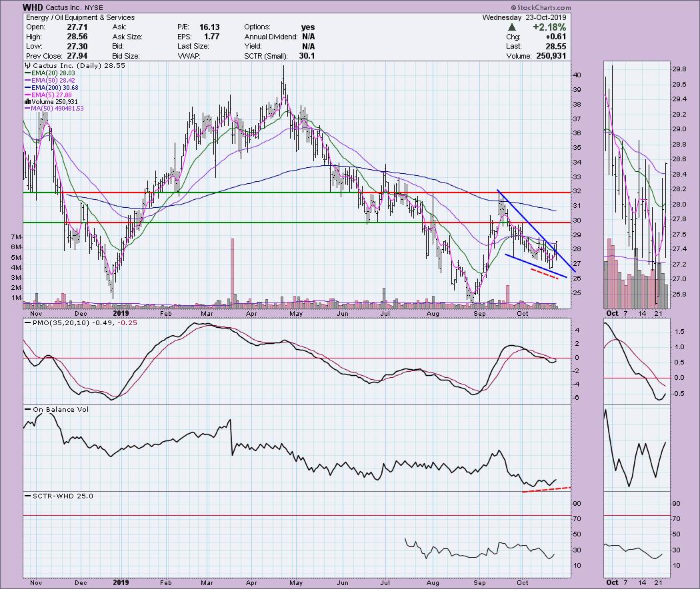Click the Yield N/A value

[309, 47]
